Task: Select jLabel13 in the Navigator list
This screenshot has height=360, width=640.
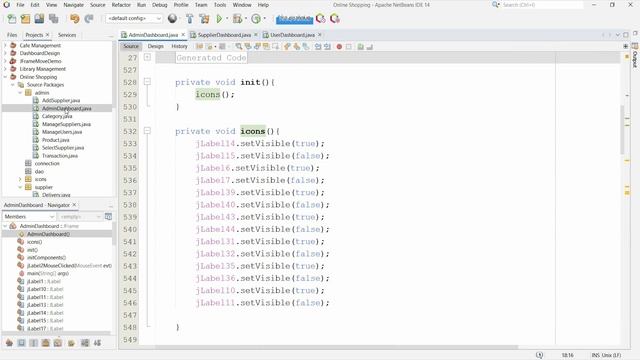Action: click(45, 305)
